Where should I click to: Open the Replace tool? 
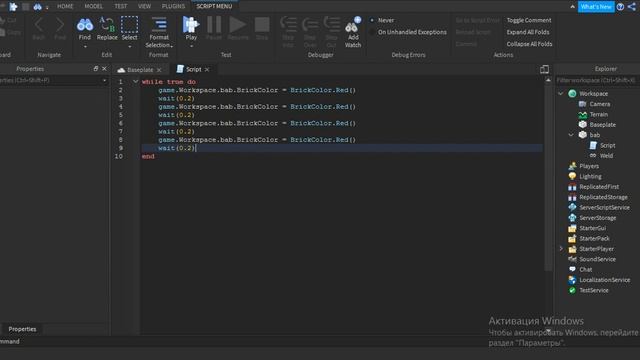[107, 29]
